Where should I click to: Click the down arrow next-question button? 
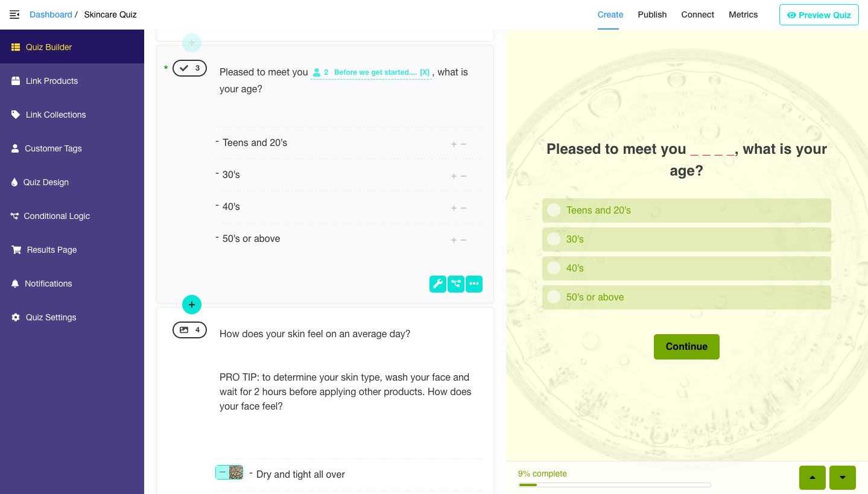click(842, 478)
